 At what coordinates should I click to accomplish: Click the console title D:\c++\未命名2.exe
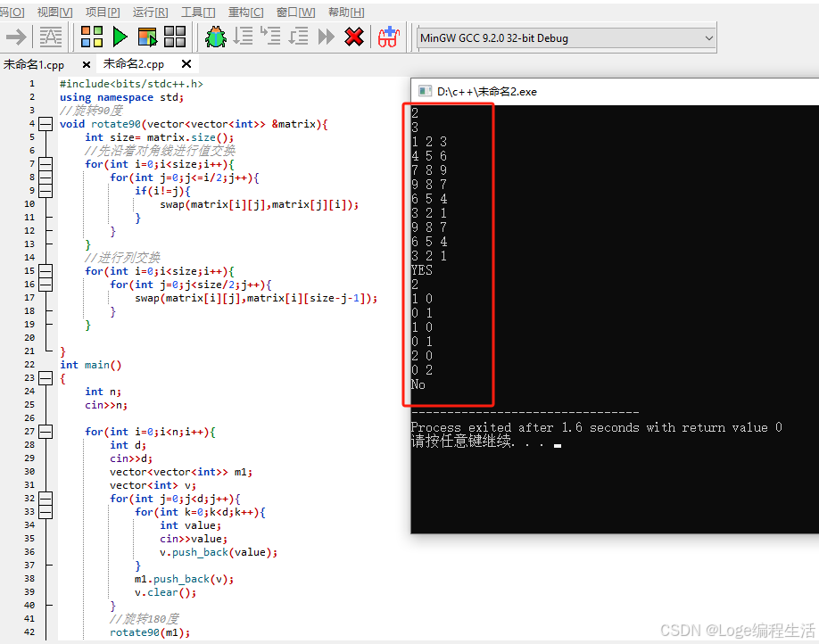coord(487,91)
